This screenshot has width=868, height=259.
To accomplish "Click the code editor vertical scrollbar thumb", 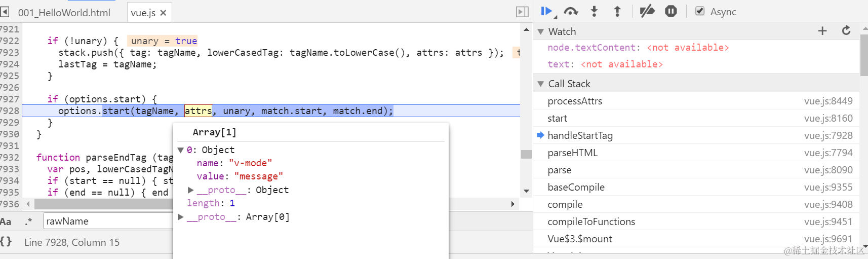I will click(526, 154).
